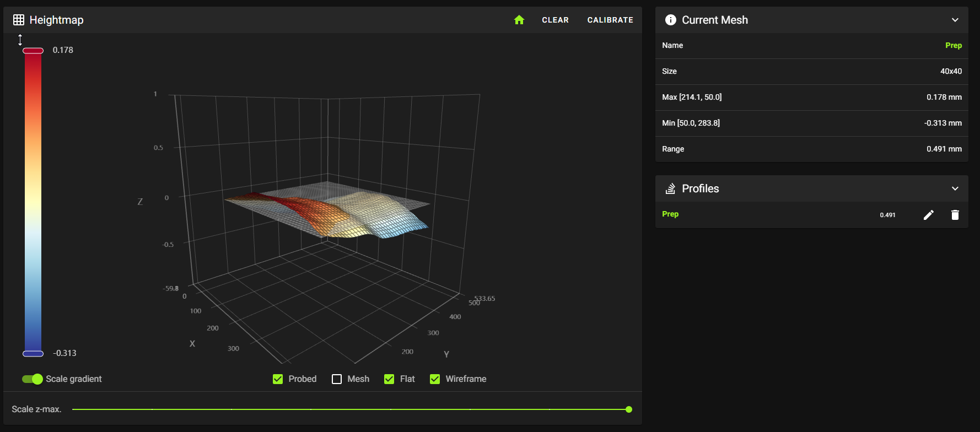
Task: Click the upper red gradient handle at 0.178
Action: click(x=33, y=51)
